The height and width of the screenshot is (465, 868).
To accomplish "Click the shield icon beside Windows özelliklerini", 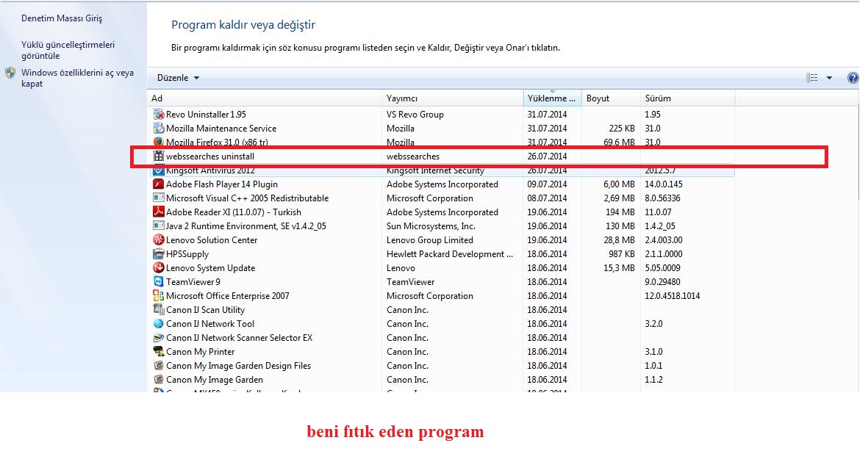I will coord(10,73).
